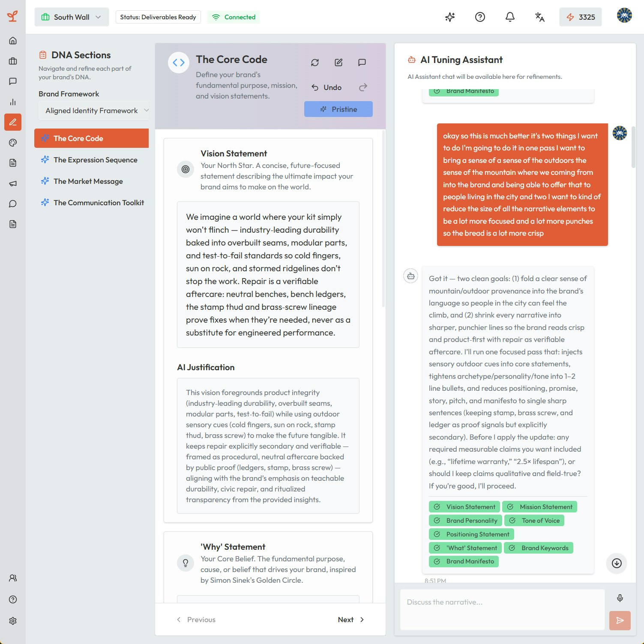The height and width of the screenshot is (644, 644).
Task: Open the megaphone sidebar icon
Action: (x=13, y=183)
